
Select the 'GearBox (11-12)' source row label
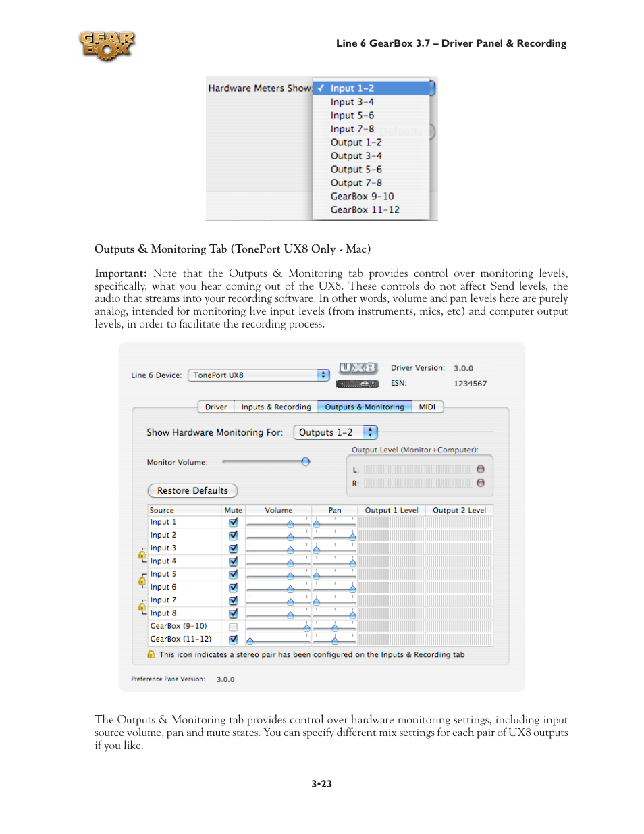coord(181,639)
